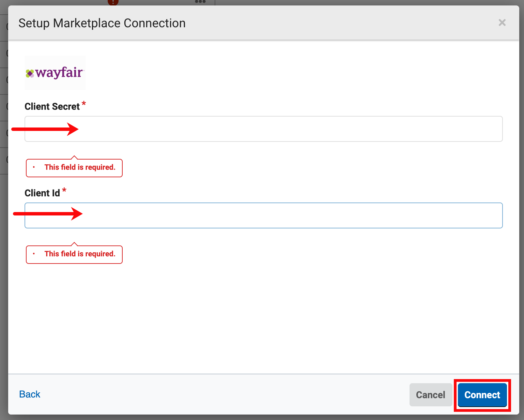Screen dimensions: 524x420
Task: Go back using the Back link
Action: pyautogui.click(x=30, y=394)
